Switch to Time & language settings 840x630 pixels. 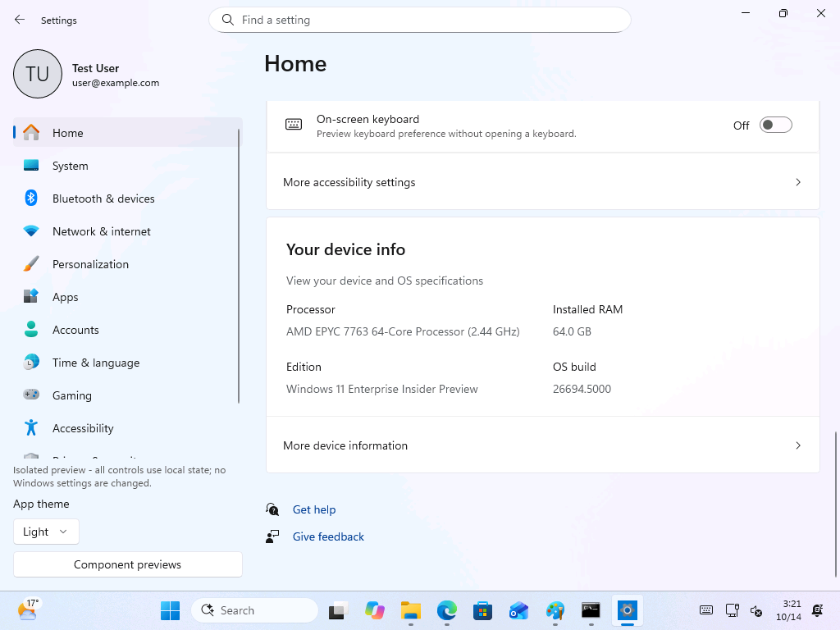(127, 362)
